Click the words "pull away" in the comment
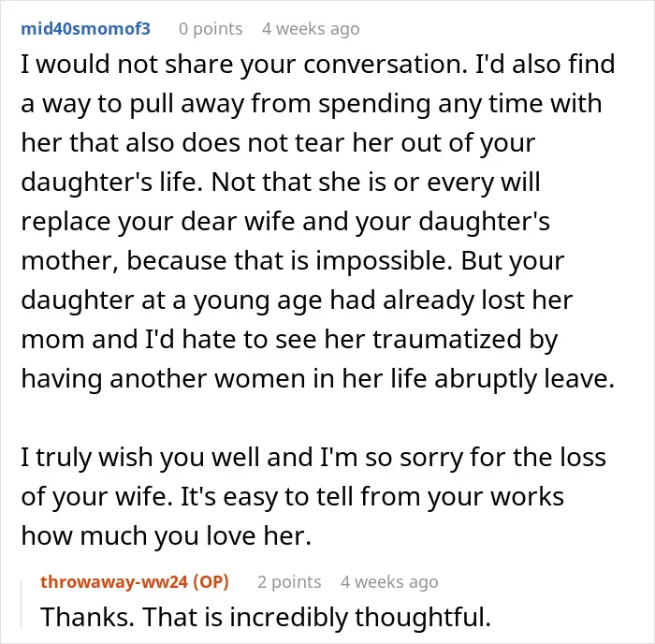The image size is (655, 644). pos(187,104)
